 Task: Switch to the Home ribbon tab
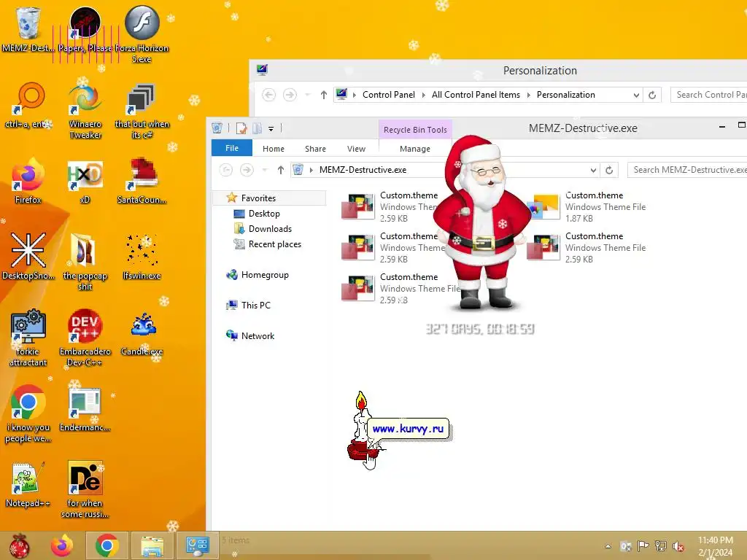274,149
